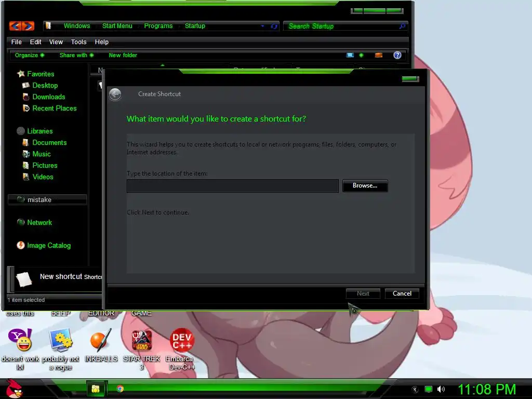Click the search magnifier icon

pyautogui.click(x=403, y=26)
